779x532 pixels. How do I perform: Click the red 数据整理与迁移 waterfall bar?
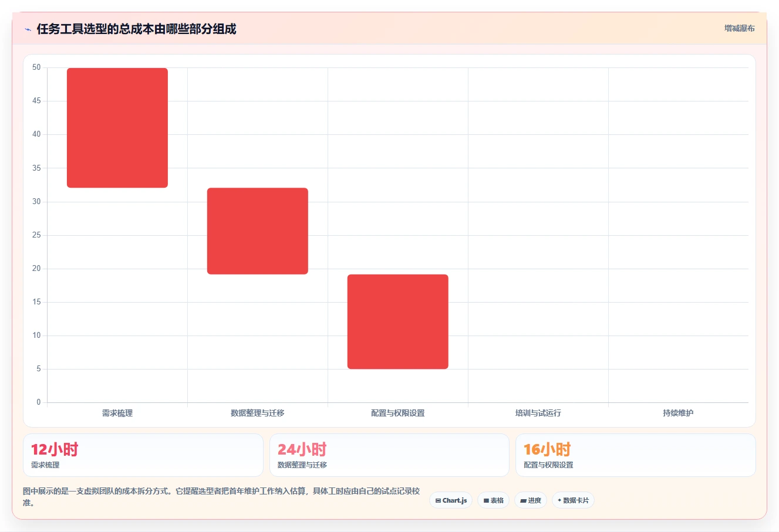click(258, 231)
